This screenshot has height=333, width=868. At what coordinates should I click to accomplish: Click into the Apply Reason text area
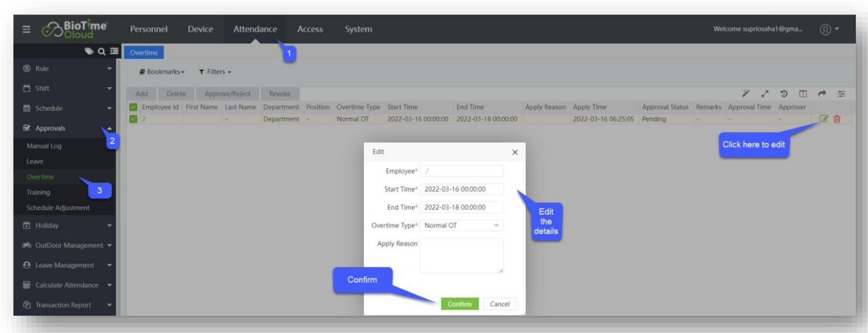(x=461, y=256)
